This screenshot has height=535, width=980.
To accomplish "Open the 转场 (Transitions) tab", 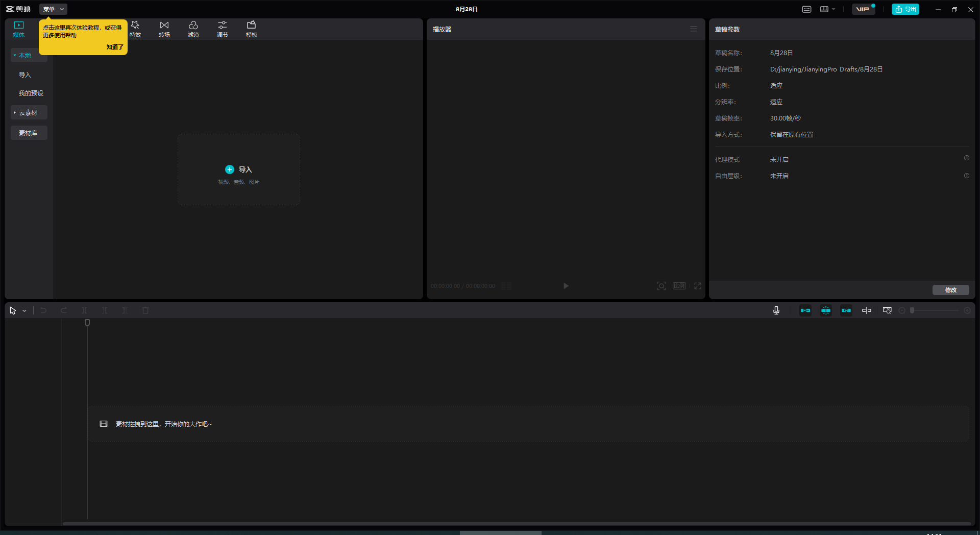I will (x=164, y=29).
